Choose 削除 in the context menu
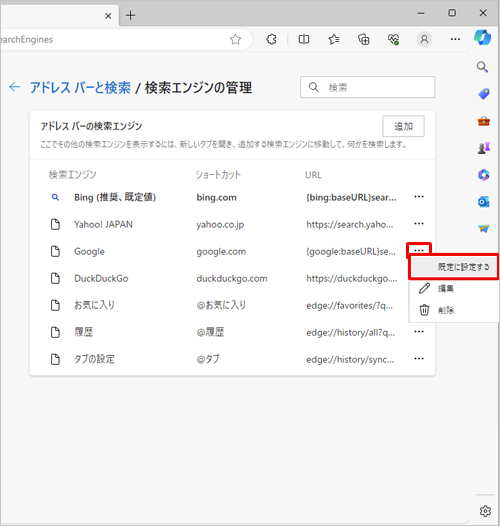This screenshot has width=500, height=526. 454,310
